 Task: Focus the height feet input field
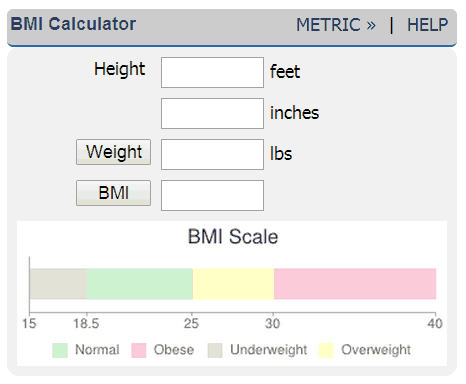[212, 72]
